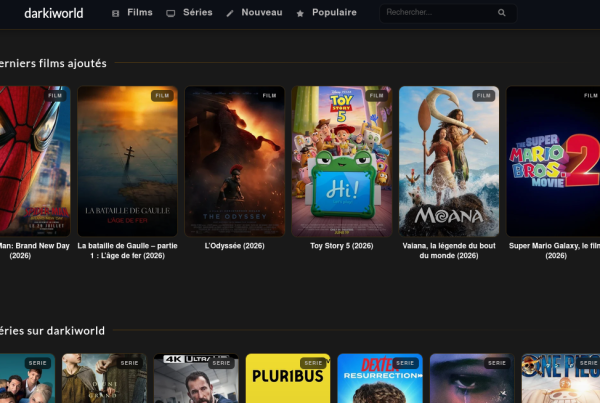
Task: Click the title 'Toy Story 5 (2026)'
Action: [342, 246]
